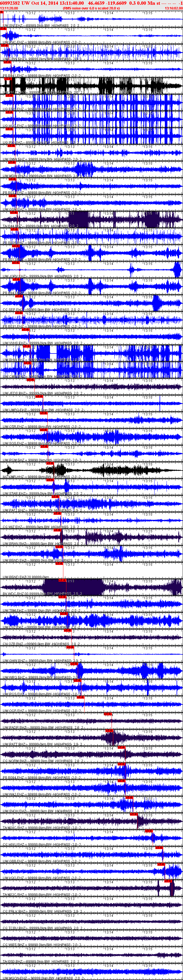Click the coordinates 46.4639 -119.6609

[107, 3]
